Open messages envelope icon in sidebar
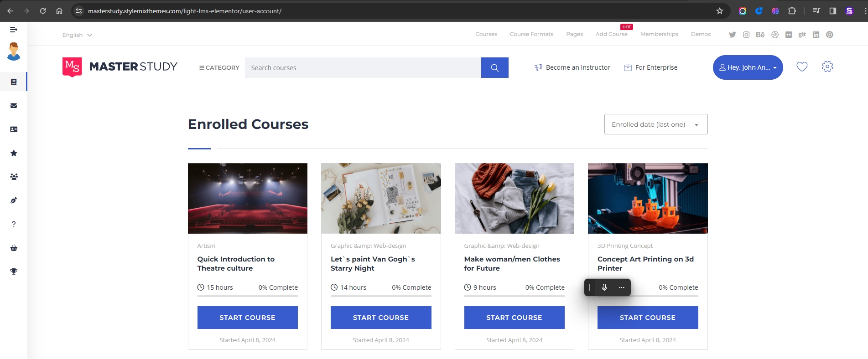Image resolution: width=868 pixels, height=359 pixels. click(x=14, y=106)
